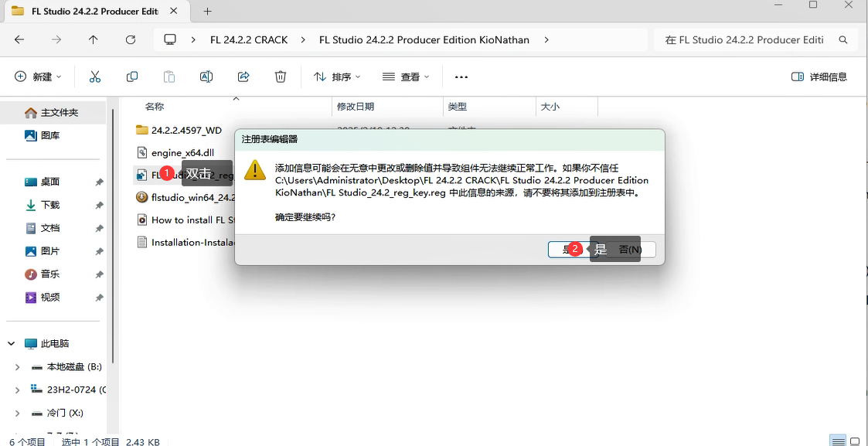Click the Paste clipboard icon
Viewport: 868px width, 446px height.
point(169,77)
